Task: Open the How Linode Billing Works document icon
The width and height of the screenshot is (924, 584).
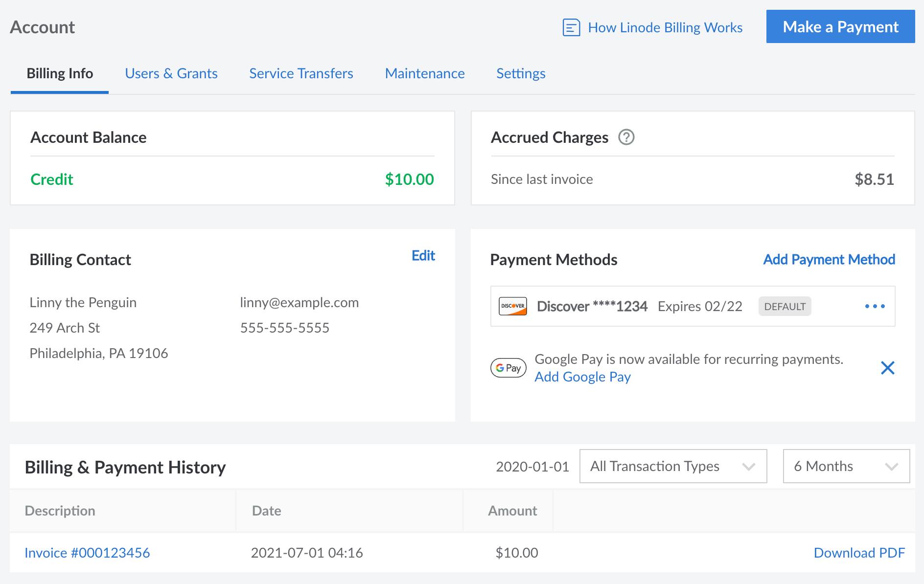Action: point(571,27)
